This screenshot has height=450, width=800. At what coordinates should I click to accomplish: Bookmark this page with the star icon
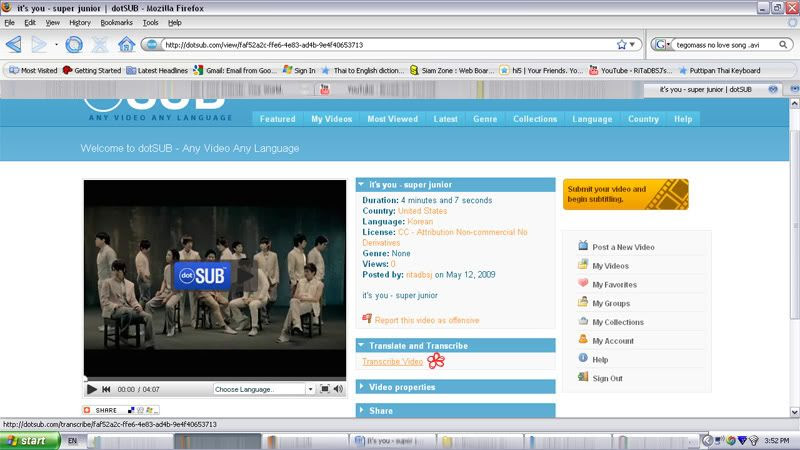[x=621, y=44]
